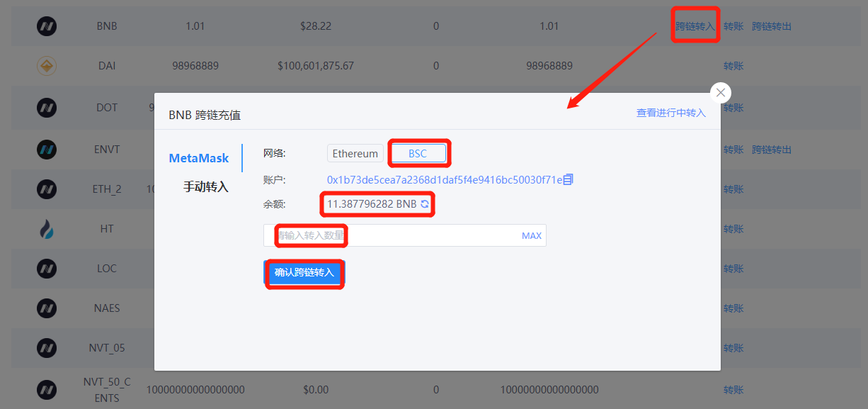Select the BSC network option
868x409 pixels.
point(418,154)
